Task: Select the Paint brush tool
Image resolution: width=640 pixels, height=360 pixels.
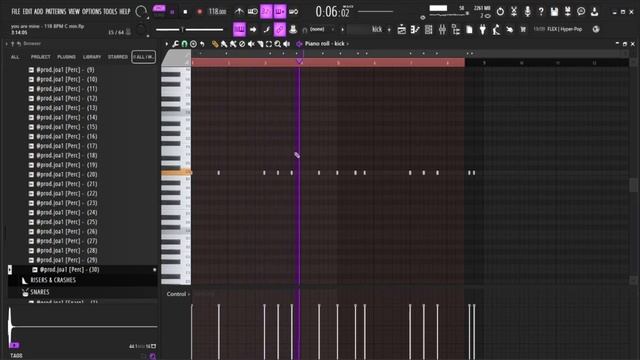Action: coord(224,44)
